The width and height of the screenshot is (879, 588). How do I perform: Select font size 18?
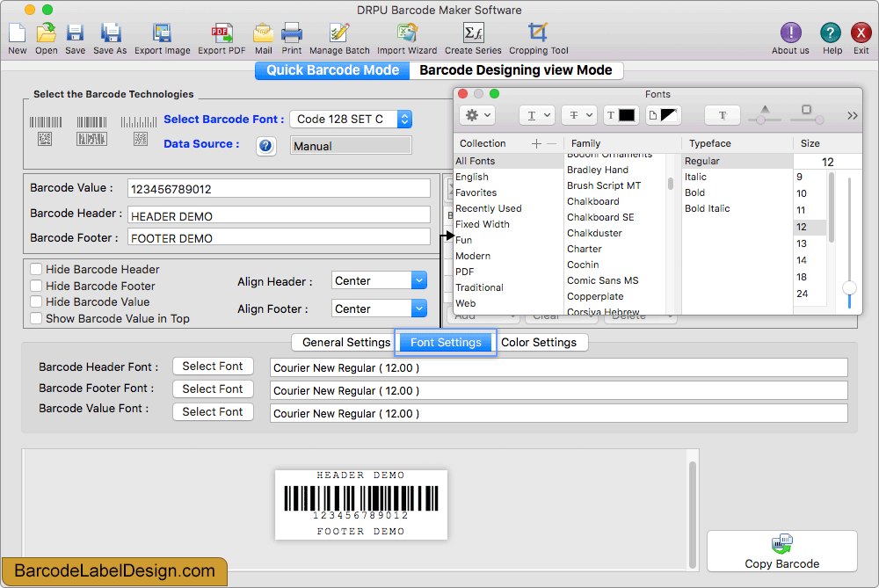pos(802,277)
